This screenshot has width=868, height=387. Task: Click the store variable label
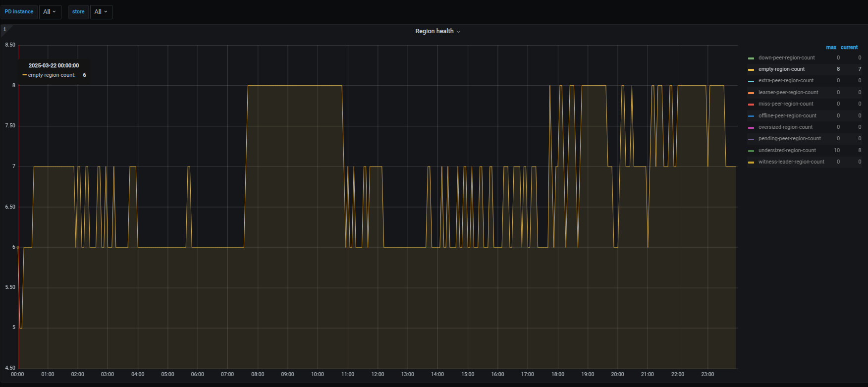(78, 12)
